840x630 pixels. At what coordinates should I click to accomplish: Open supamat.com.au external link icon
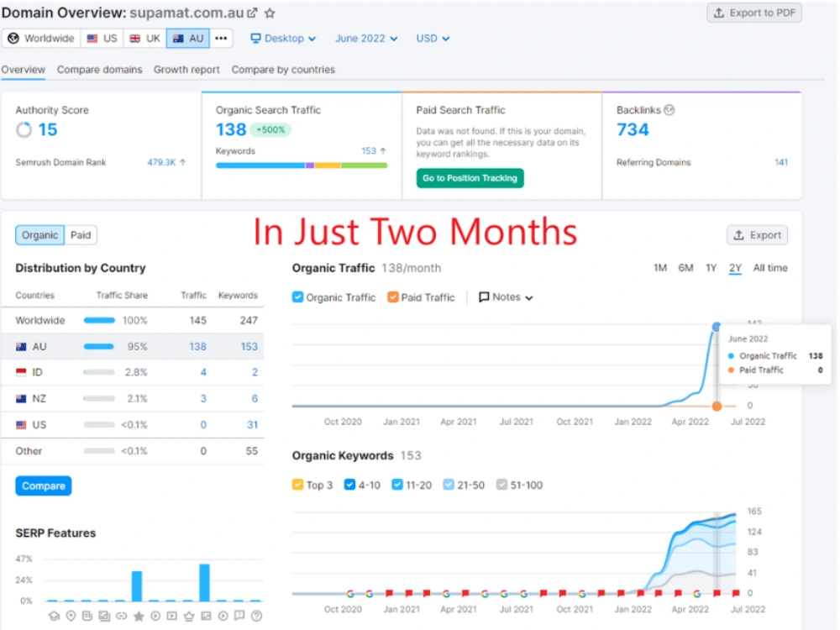[x=252, y=13]
